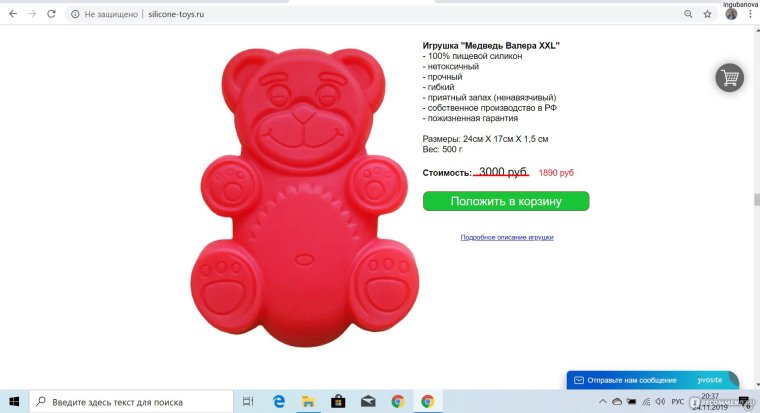Expand hidden system tray icons chevron
Screen dimensions: 760x413
click(602, 401)
